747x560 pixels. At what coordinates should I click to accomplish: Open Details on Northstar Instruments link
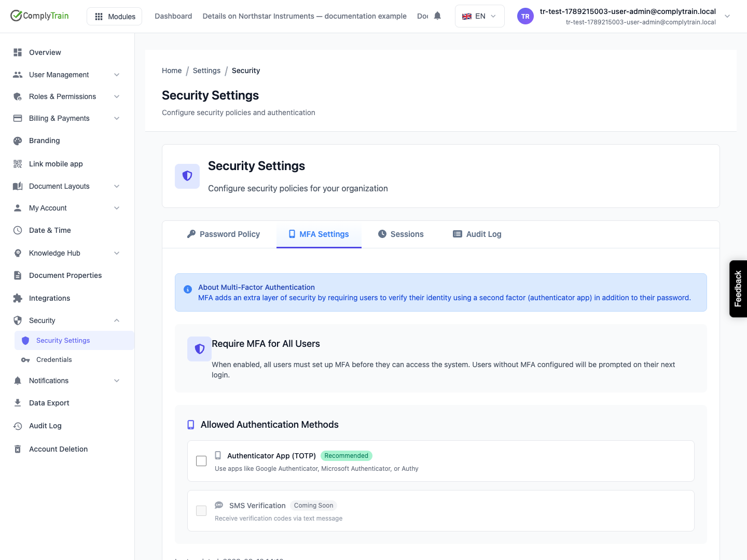[305, 16]
